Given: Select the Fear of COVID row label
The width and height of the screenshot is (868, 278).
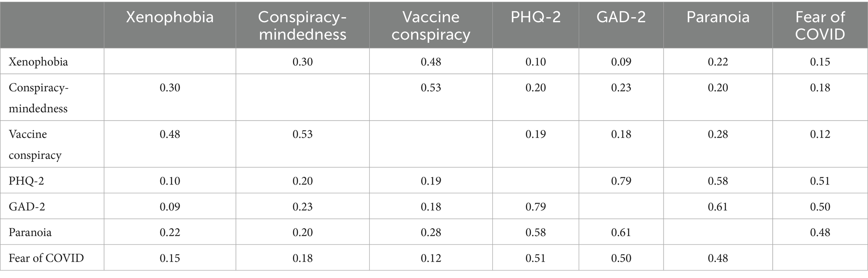Looking at the screenshot, I should click(46, 258).
